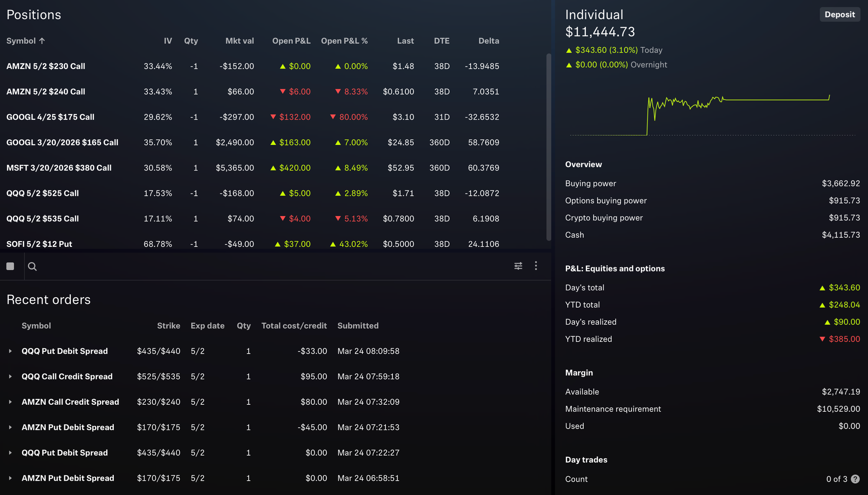The height and width of the screenshot is (495, 868).
Task: Sort positions by IV column
Action: click(x=168, y=41)
